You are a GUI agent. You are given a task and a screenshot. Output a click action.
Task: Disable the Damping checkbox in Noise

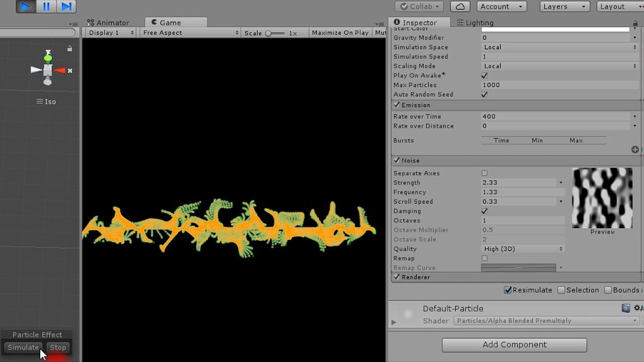click(x=483, y=211)
